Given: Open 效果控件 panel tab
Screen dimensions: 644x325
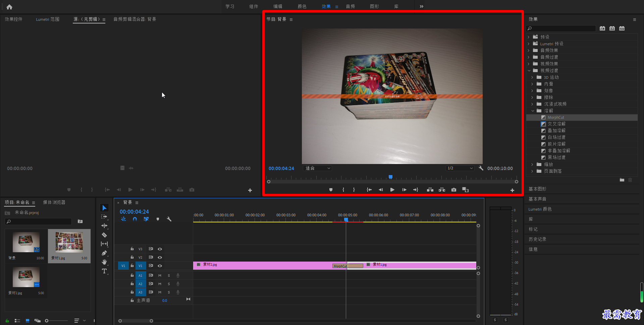Looking at the screenshot, I should tap(13, 19).
